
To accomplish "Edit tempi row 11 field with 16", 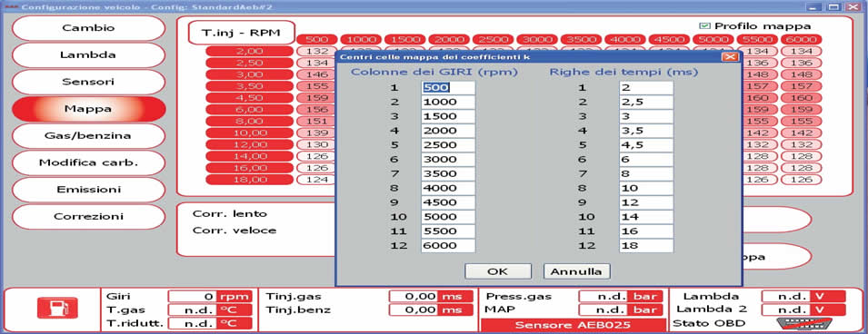I will [x=646, y=231].
